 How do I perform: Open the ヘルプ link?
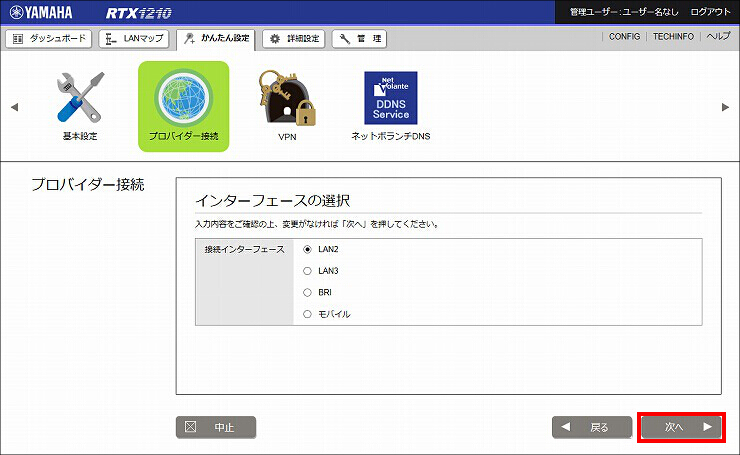(718, 36)
